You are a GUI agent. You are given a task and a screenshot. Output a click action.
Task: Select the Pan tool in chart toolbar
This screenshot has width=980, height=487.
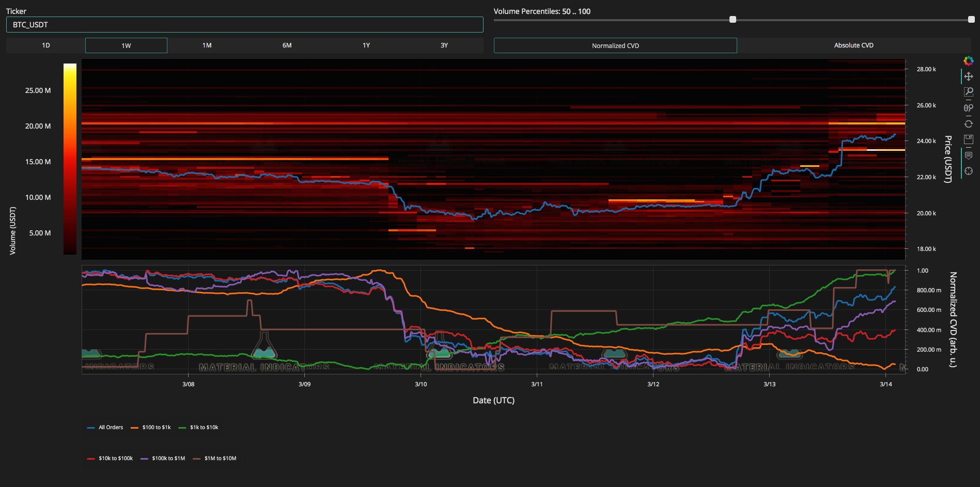(969, 76)
